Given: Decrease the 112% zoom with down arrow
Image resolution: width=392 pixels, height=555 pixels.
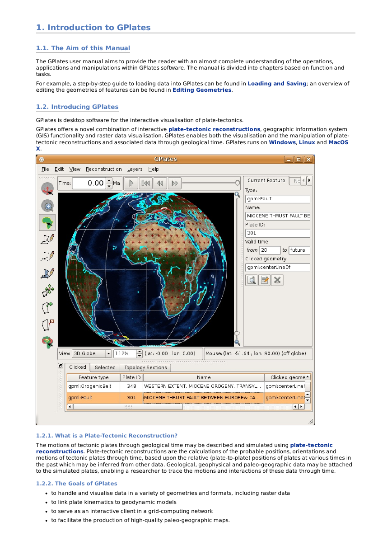Looking at the screenshot, I should click(x=139, y=356).
